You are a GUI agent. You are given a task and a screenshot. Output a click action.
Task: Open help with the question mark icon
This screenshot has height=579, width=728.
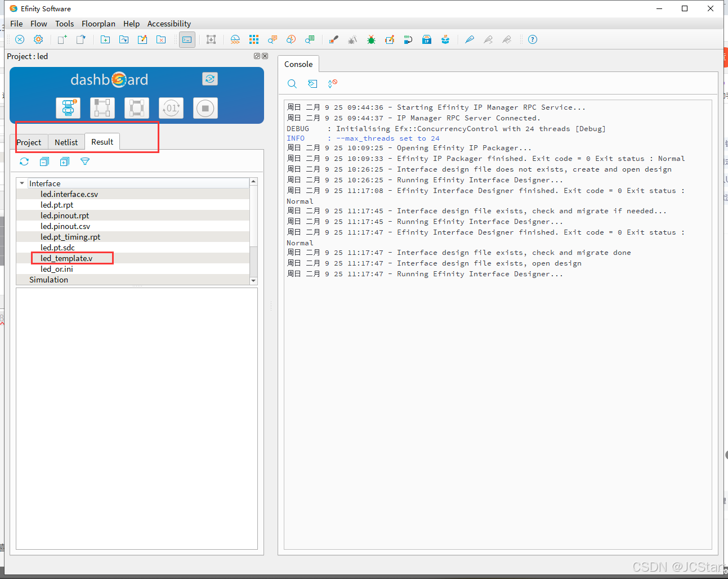click(x=533, y=39)
